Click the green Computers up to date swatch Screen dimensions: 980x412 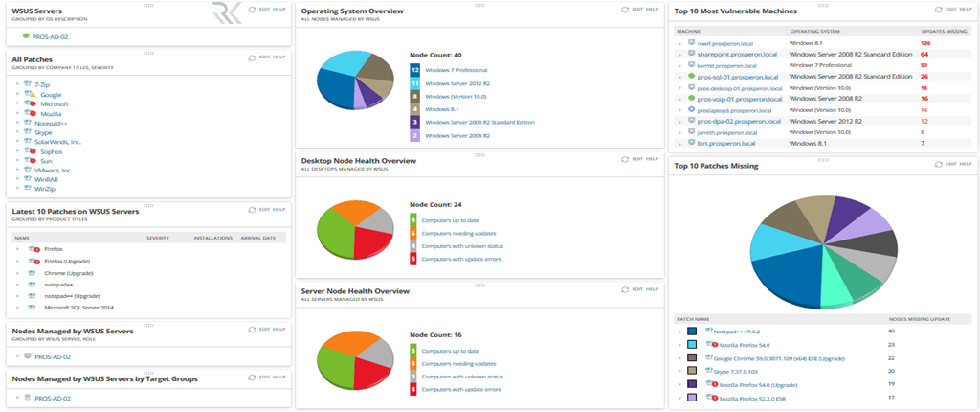(x=413, y=219)
